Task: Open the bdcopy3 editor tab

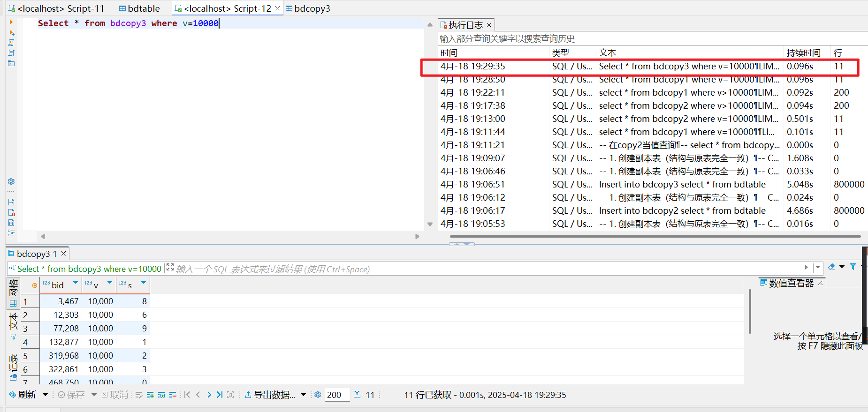Action: tap(308, 8)
